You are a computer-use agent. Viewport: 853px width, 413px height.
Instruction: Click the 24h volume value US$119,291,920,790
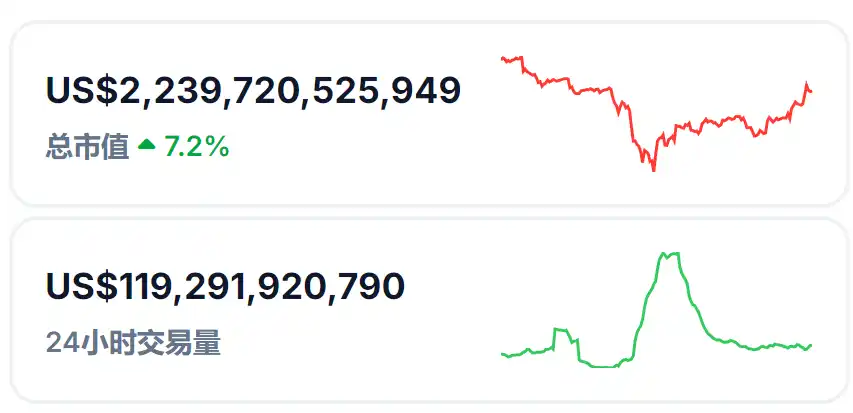(225, 286)
